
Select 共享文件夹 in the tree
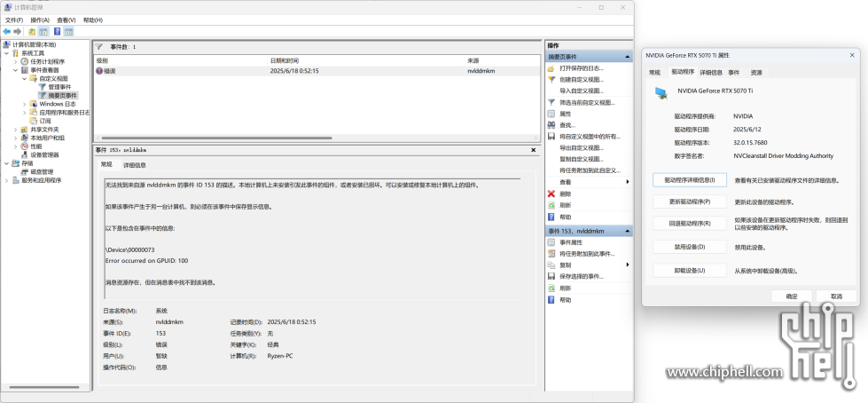pyautogui.click(x=44, y=130)
